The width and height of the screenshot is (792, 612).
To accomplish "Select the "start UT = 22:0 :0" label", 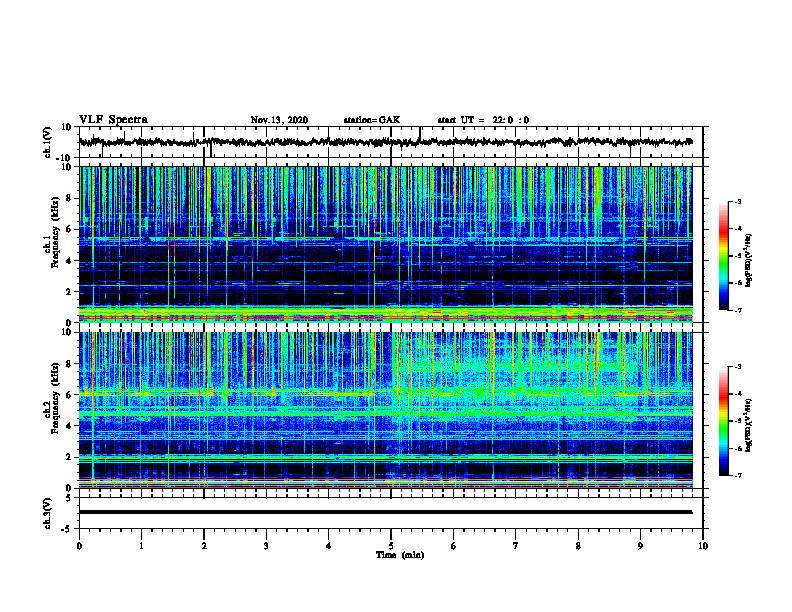I will coord(483,120).
